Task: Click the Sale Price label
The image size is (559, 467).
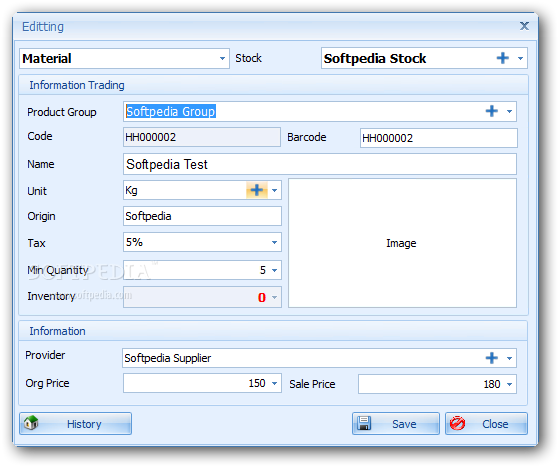Action: click(x=312, y=384)
